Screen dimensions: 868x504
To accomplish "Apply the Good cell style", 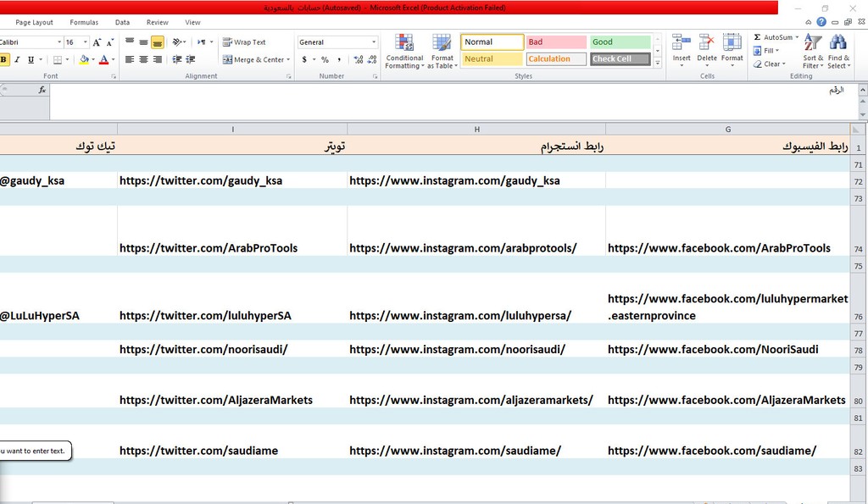I will pyautogui.click(x=620, y=42).
